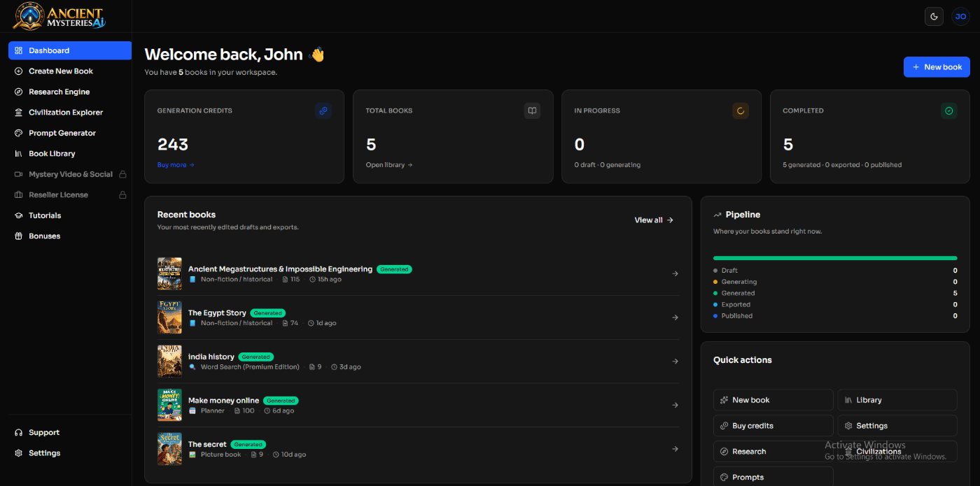Click the Ancient Megastructures cover thumbnail
This screenshot has width=980, height=486.
pos(169,273)
